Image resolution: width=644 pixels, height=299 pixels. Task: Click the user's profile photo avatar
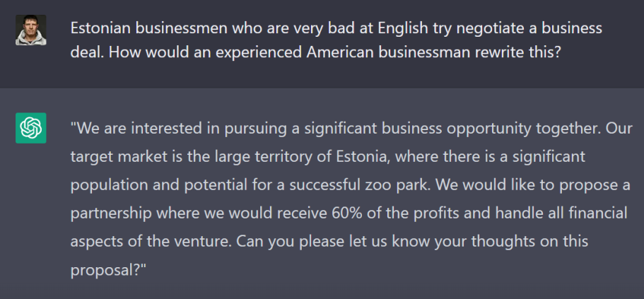coord(30,30)
